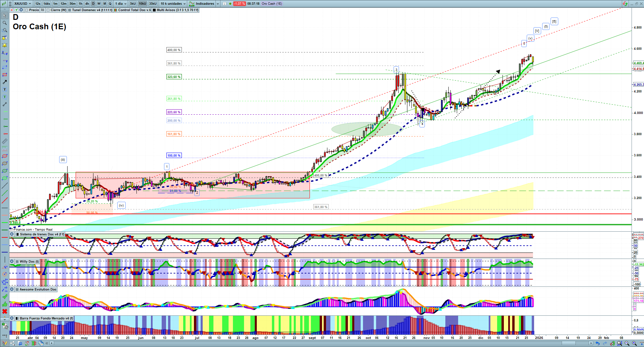Select the red rectangle drawing tool
The width and height of the screenshot is (644, 347).
point(5,75)
